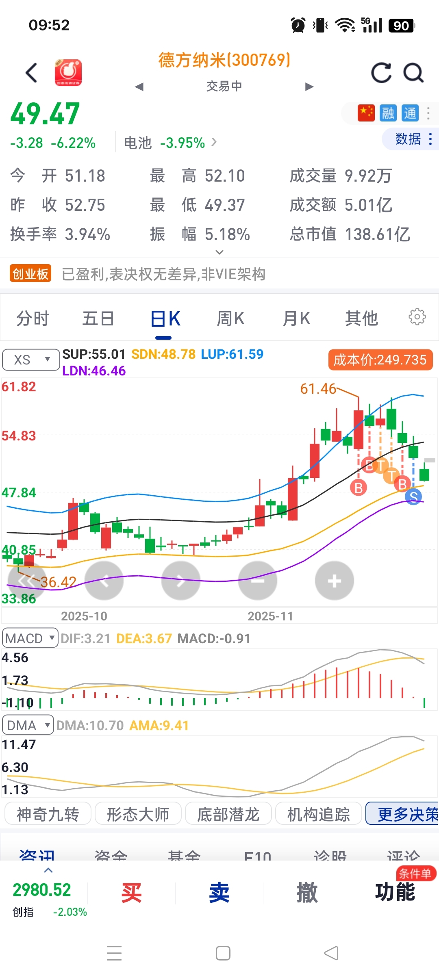Tap the 61.46 high price label
This screenshot has width=439, height=980.
(x=318, y=389)
